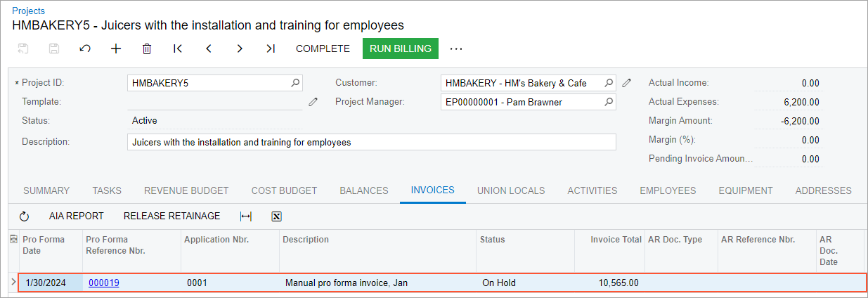This screenshot has height=298, width=868.
Task: Go to the previous record
Action: click(209, 48)
